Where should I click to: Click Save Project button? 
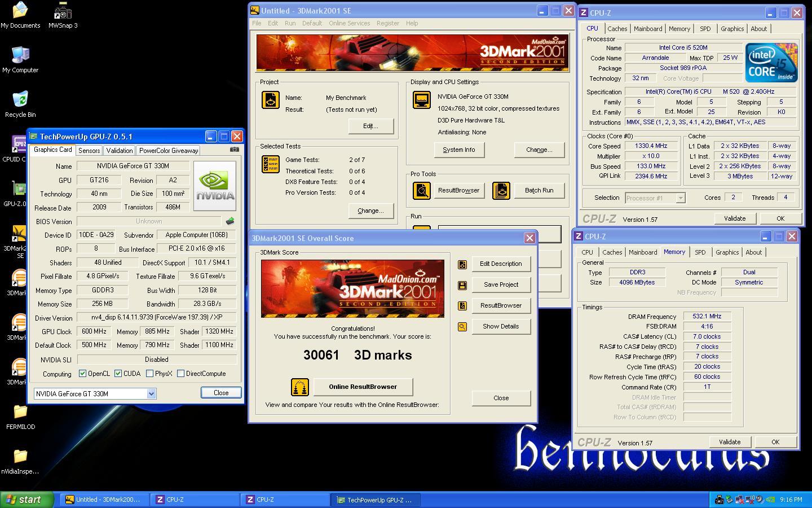(x=501, y=284)
